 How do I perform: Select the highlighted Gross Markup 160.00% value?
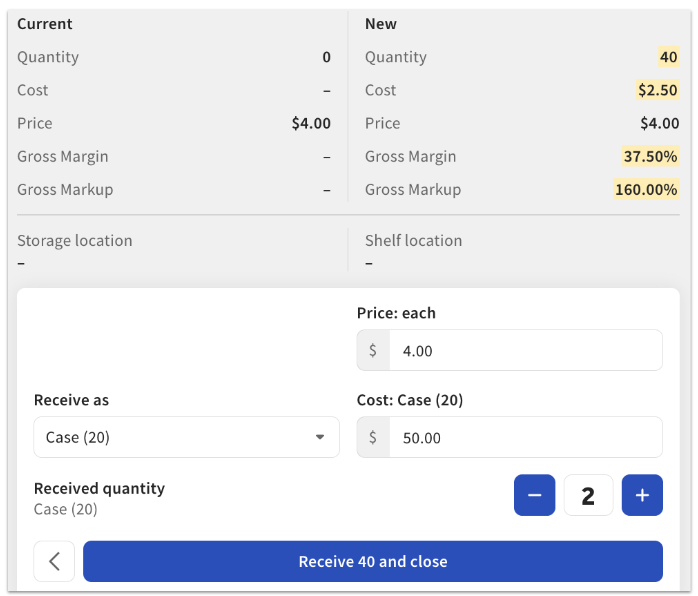pyautogui.click(x=646, y=189)
